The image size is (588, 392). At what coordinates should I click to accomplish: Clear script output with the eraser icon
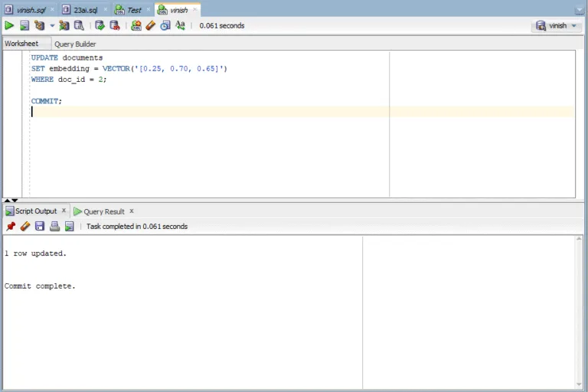tap(25, 226)
